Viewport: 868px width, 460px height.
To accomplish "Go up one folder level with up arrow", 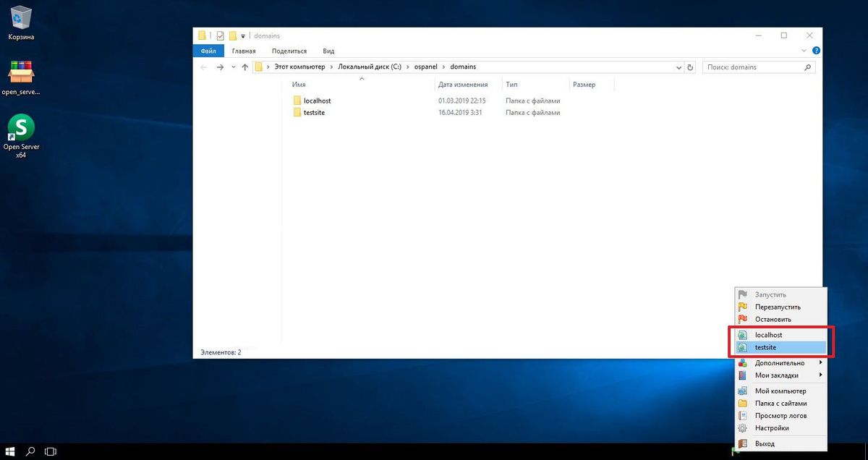I will pos(245,67).
